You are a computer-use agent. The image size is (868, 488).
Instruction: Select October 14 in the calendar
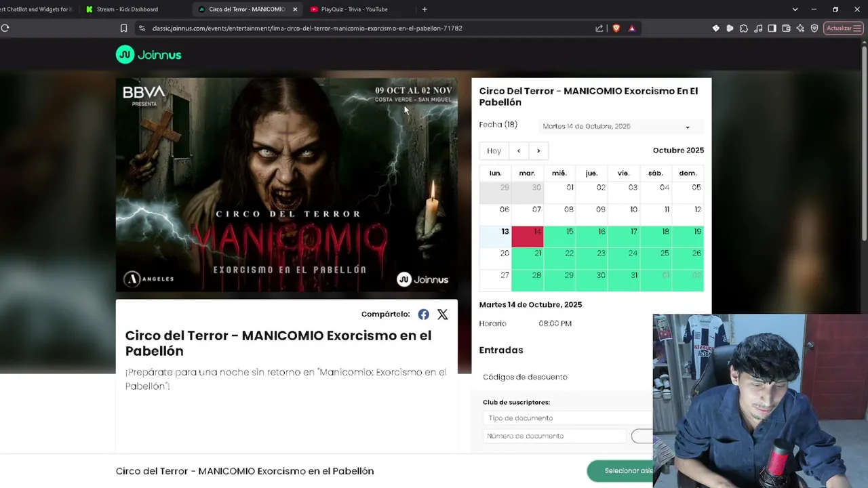point(528,237)
